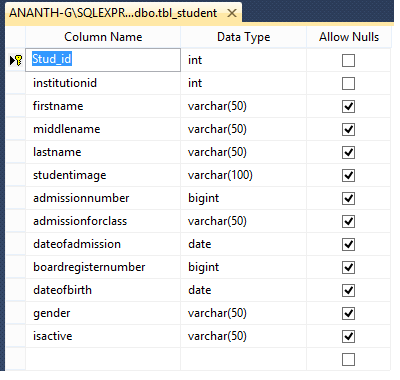Uncheck Allow Nulls for middlename
The height and width of the screenshot is (380, 400).
(348, 130)
